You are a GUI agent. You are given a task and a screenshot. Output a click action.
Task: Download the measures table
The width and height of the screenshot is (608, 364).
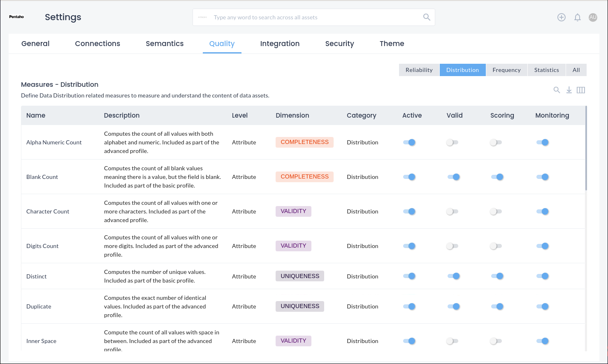569,90
